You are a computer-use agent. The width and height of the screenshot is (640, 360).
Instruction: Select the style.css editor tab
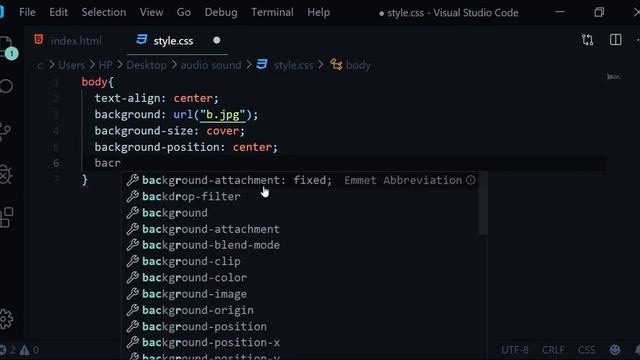pos(177,40)
